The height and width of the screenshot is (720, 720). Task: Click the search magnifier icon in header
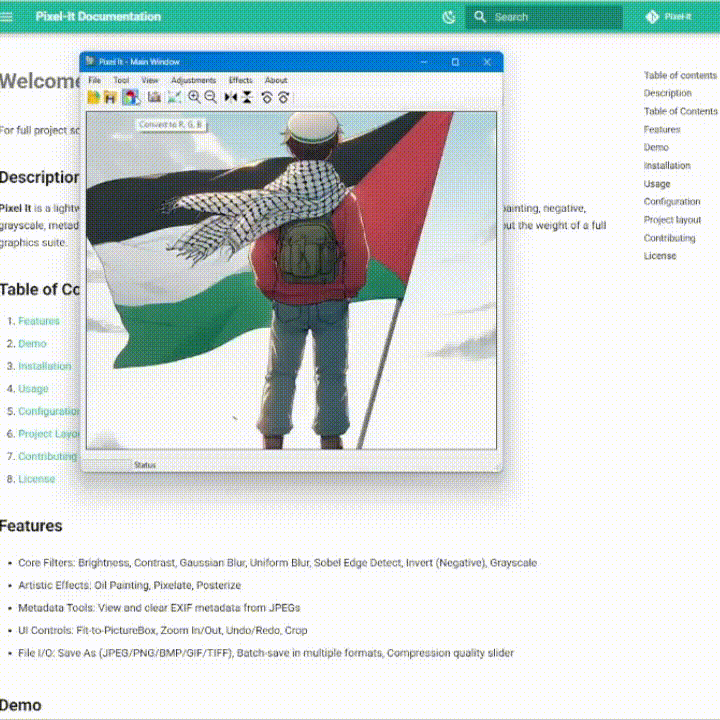[x=480, y=17]
